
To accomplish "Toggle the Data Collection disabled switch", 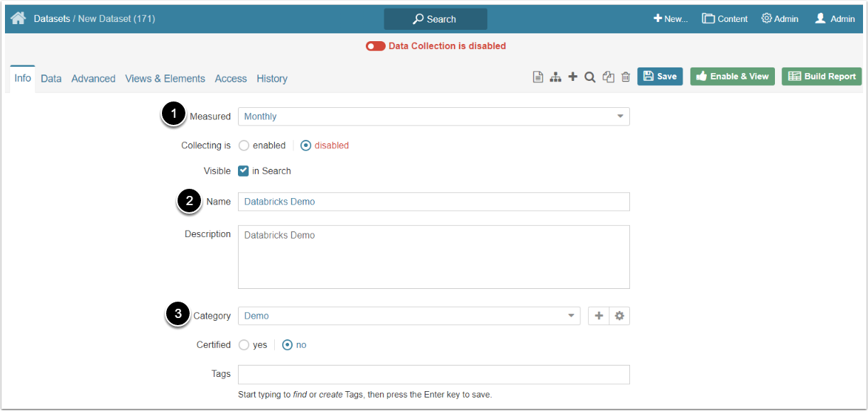I will pos(376,46).
